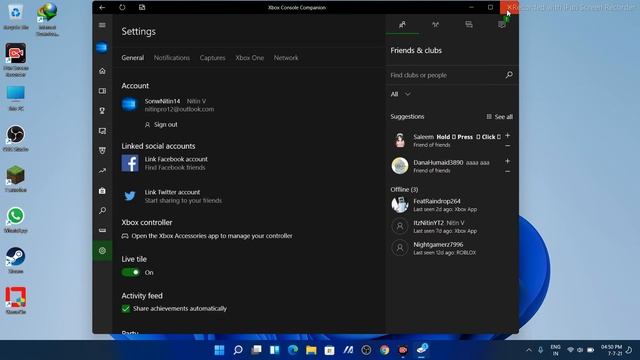Open the OBS Studio desktop shortcut
Screen dimensions: 640x360
(16, 138)
